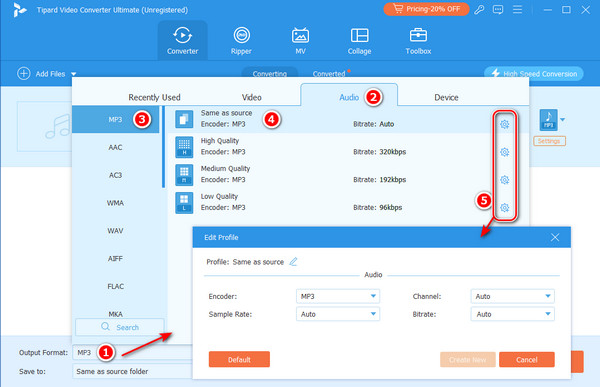Click the music note file thumbnail
The image size is (600, 387).
point(44,127)
